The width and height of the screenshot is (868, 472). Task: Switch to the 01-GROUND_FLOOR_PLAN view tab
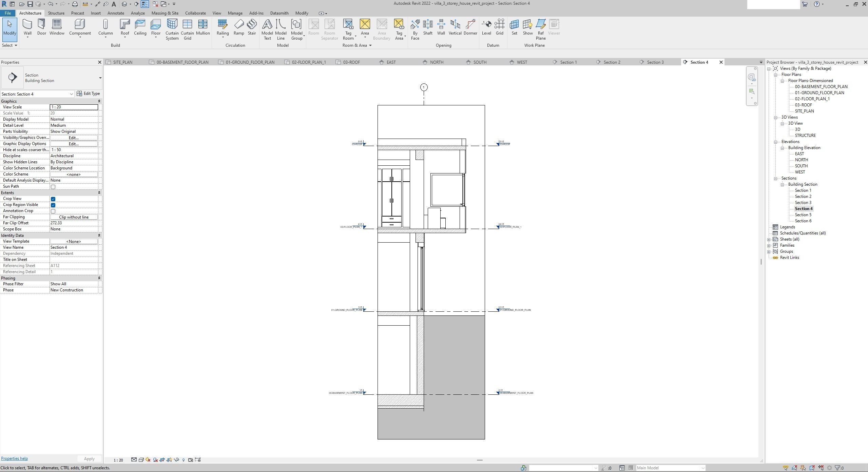250,62
